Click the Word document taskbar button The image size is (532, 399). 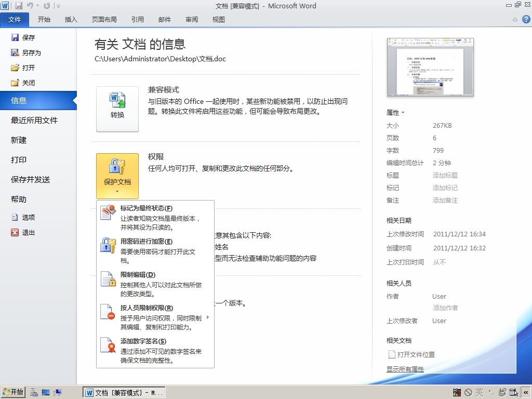tap(124, 393)
